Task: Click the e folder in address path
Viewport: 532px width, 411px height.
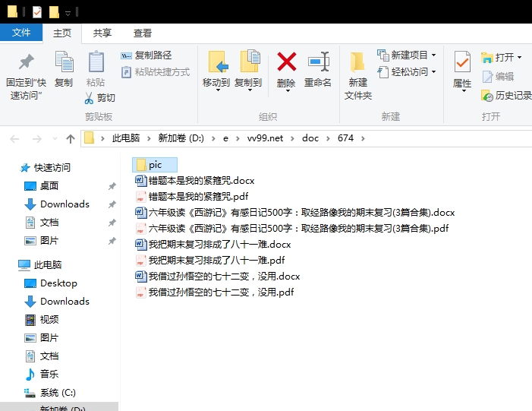Action: click(225, 138)
